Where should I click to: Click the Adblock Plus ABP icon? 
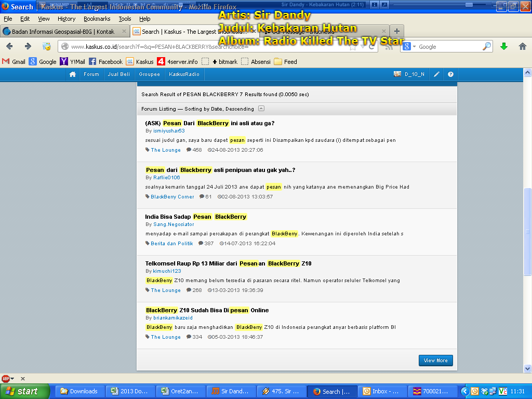[5, 379]
